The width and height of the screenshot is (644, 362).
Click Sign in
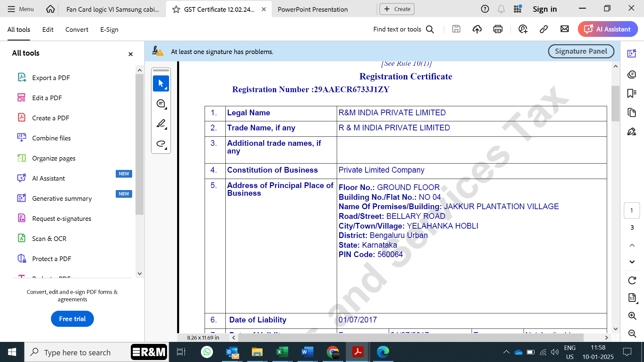click(x=545, y=9)
